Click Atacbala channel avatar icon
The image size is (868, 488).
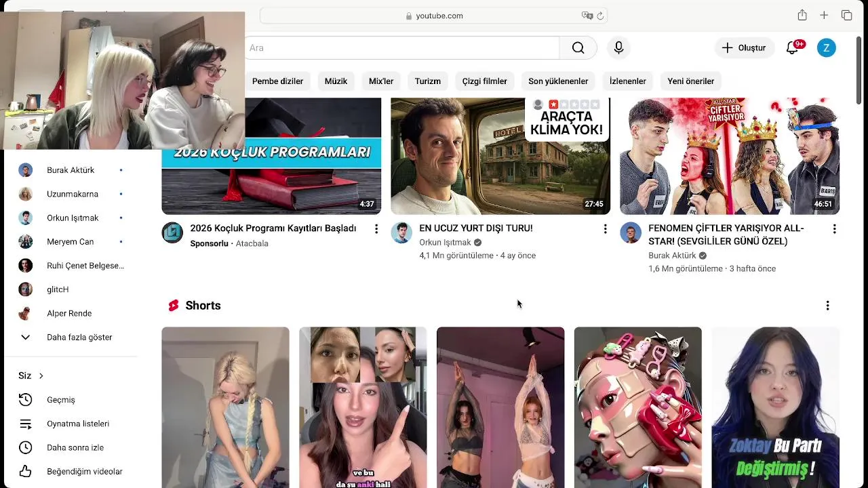pyautogui.click(x=172, y=232)
